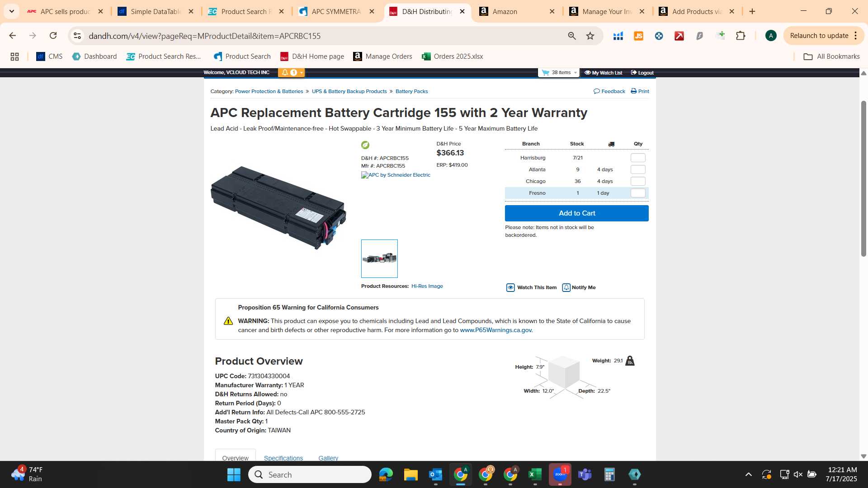Open Outlook from the taskbar
868x488 pixels.
click(435, 474)
